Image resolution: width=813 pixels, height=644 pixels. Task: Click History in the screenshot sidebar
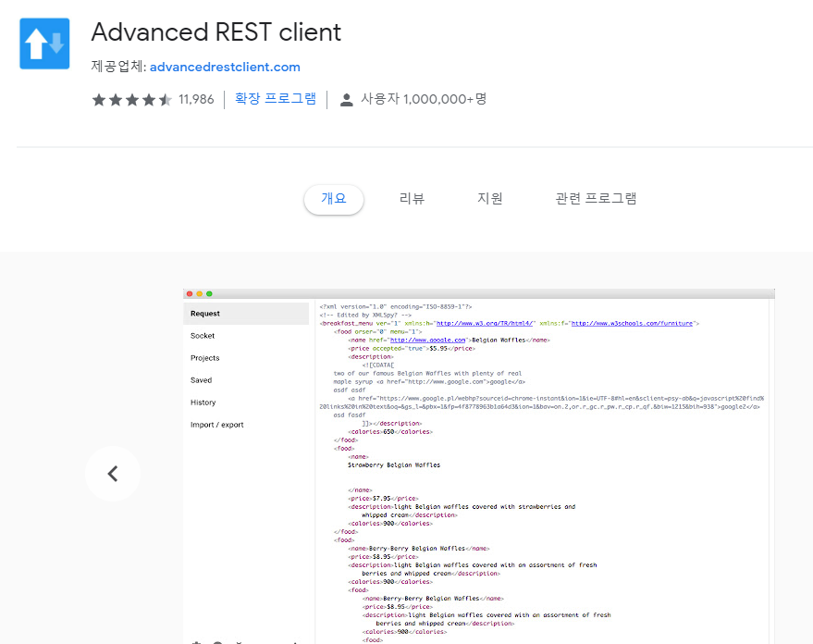coord(203,402)
